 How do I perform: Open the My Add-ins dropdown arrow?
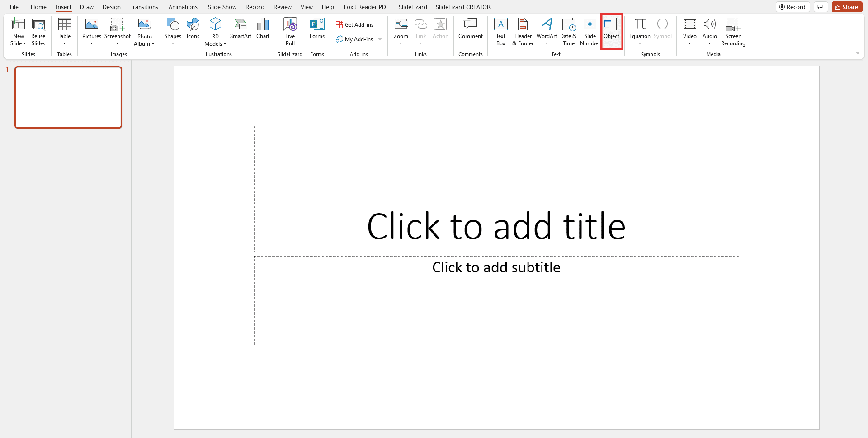coord(380,39)
